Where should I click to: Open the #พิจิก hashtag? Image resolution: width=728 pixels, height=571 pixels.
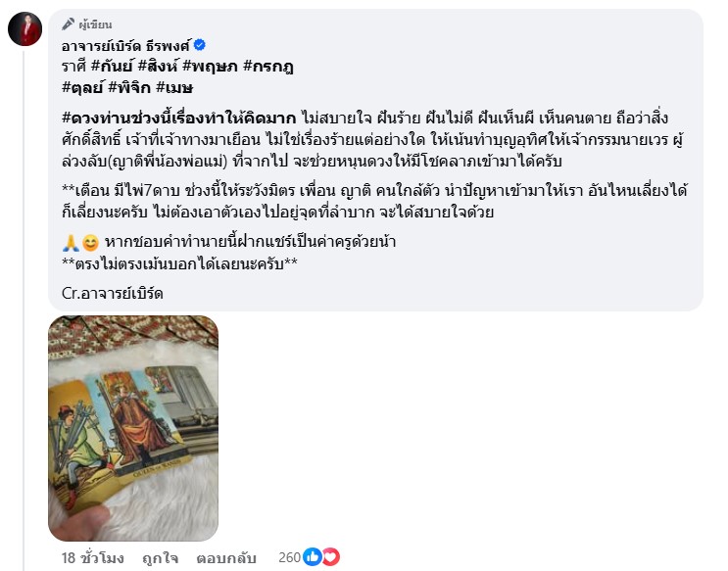129,87
